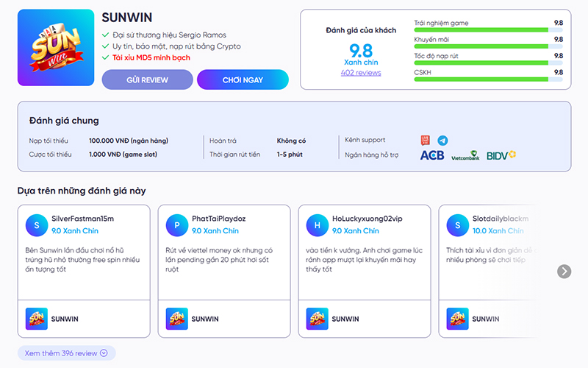The height and width of the screenshot is (368, 588).
Task: Click the username Slotdailyblackm
Action: [x=501, y=219]
